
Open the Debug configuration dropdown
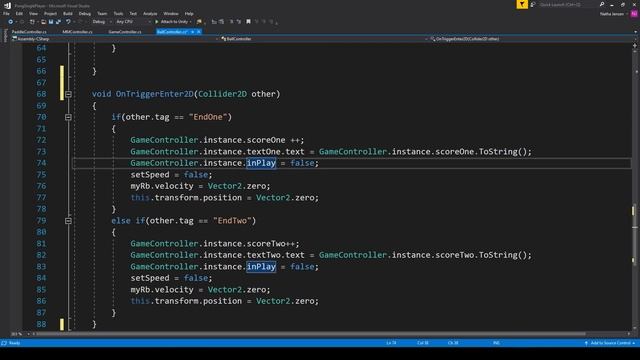point(102,22)
